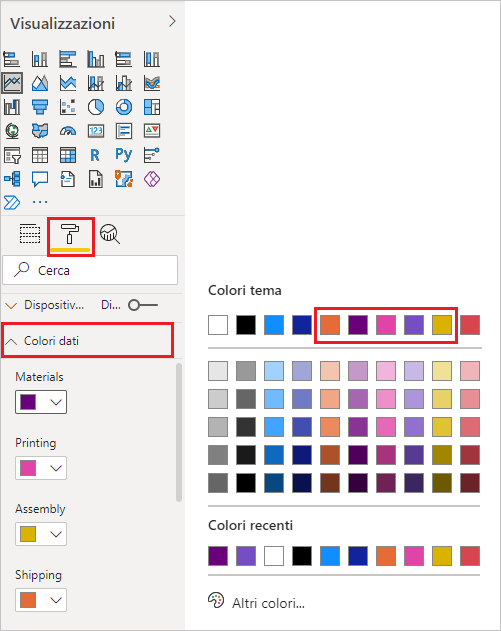
Task: Switch to the Analytics magnifier tab
Action: (x=109, y=234)
